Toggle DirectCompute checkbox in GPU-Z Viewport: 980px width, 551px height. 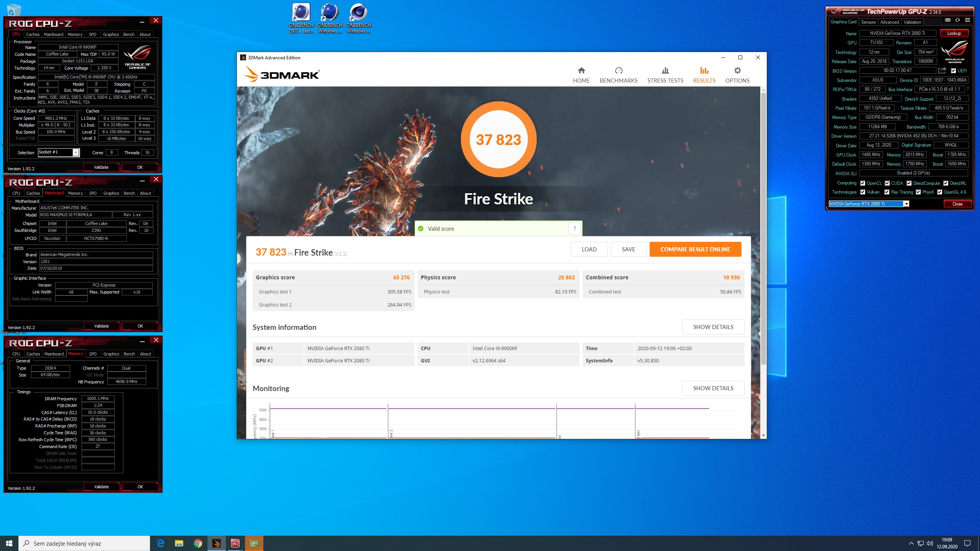909,183
